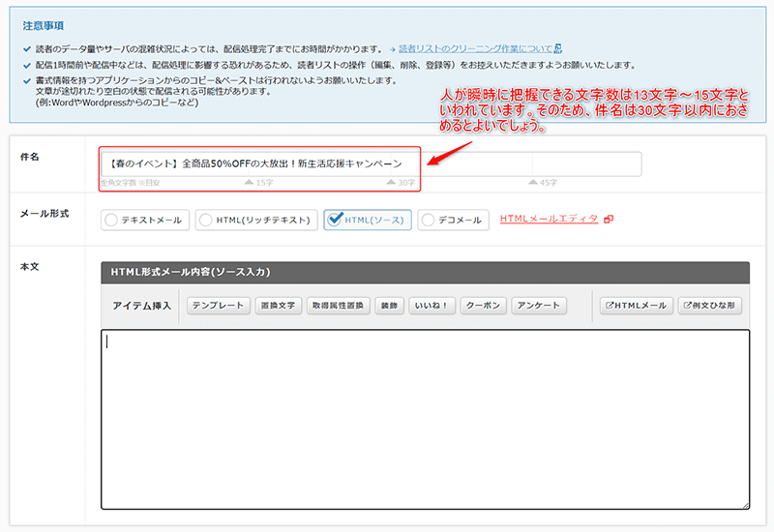The image size is (774, 532).
Task: Open the HTMLメールエディタ link
Action: [x=549, y=219]
